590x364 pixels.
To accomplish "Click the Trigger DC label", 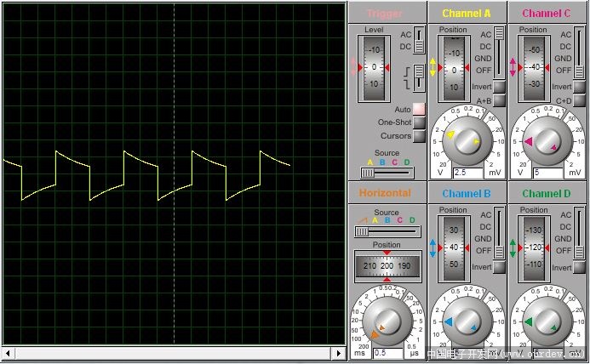I will pos(405,46).
